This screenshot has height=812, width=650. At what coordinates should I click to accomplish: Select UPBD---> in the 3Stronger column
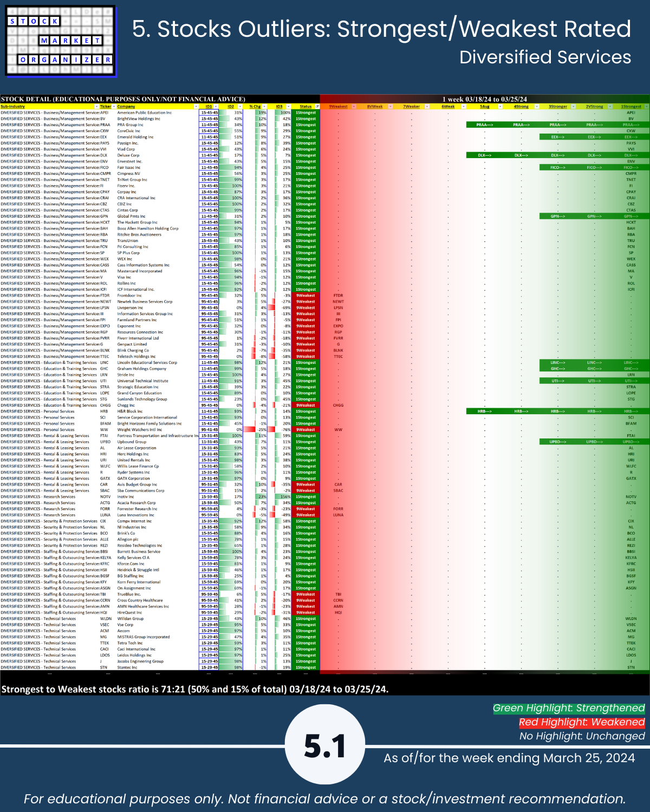pos(558,442)
